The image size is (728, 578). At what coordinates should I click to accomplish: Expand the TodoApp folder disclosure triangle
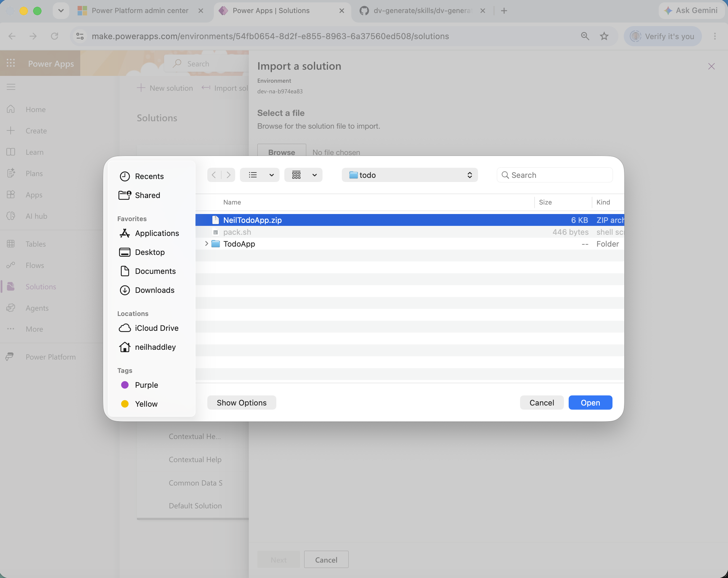(206, 243)
